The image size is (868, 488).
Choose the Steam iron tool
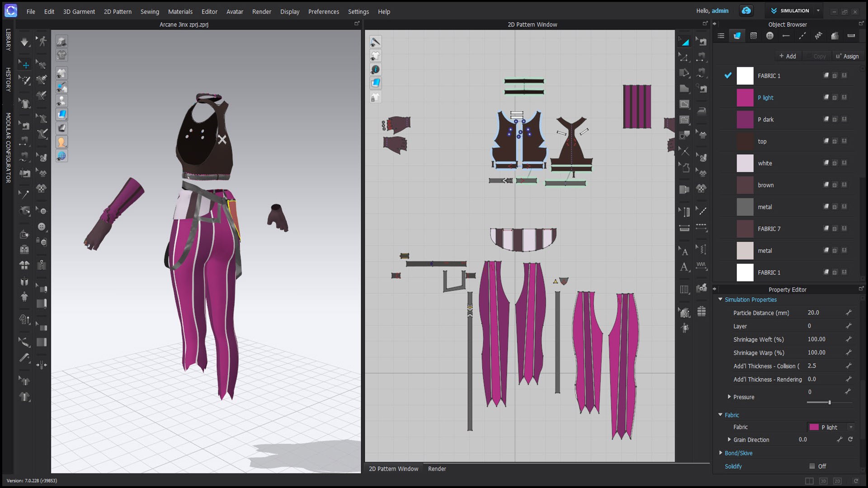pyautogui.click(x=701, y=110)
